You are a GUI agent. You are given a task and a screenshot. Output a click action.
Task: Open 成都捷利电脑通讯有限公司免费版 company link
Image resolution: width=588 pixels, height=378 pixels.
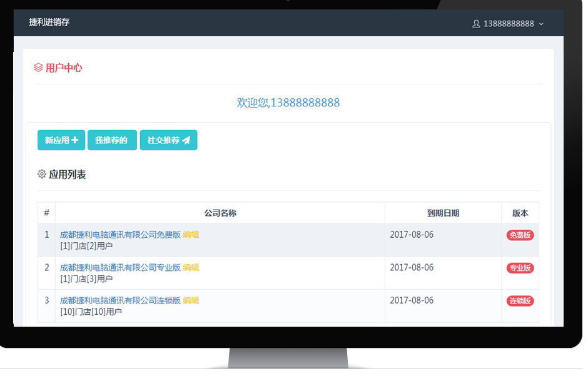pyautogui.click(x=120, y=235)
